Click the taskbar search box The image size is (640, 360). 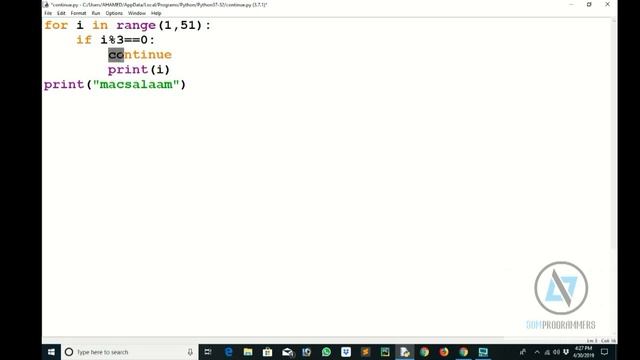coord(129,352)
